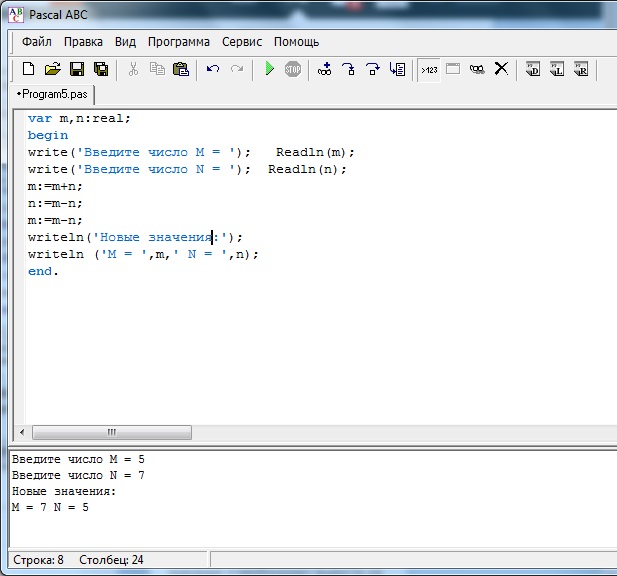617x576 pixels.
Task: Open the Сервис menu
Action: pos(242,42)
